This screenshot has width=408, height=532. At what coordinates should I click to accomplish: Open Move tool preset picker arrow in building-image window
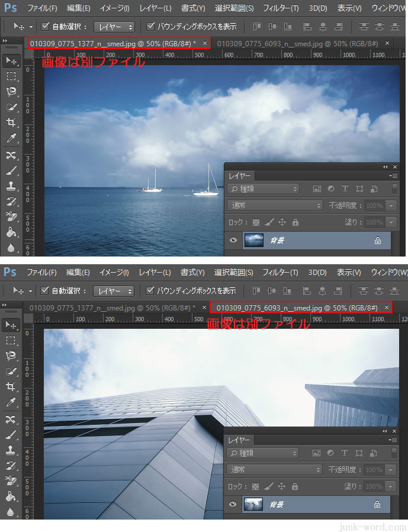click(30, 291)
